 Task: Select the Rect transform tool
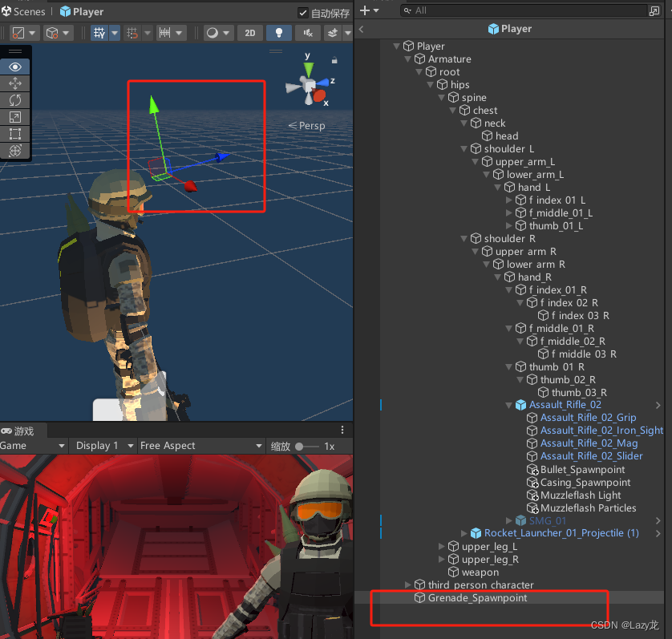point(15,134)
